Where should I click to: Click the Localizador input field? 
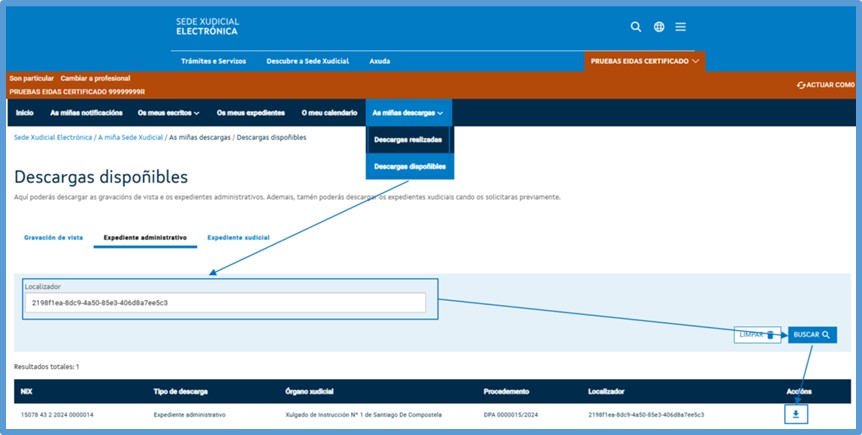225,302
